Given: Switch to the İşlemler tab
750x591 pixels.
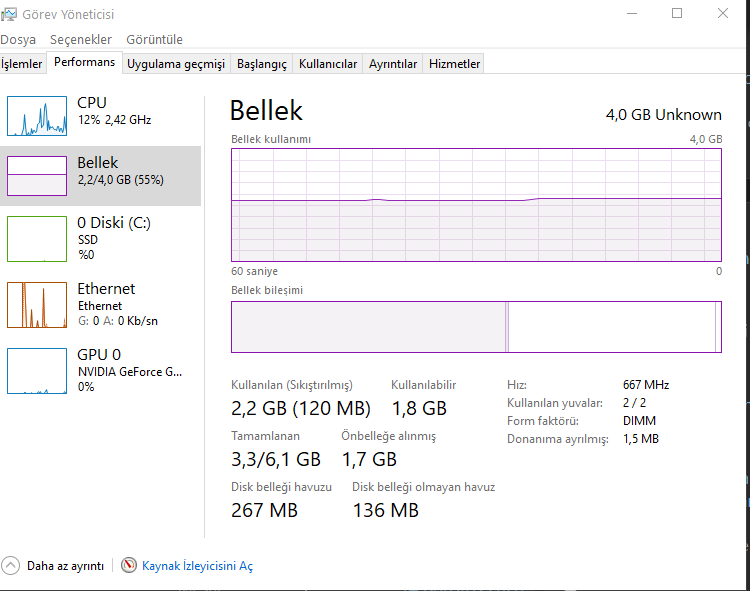Looking at the screenshot, I should 22,64.
